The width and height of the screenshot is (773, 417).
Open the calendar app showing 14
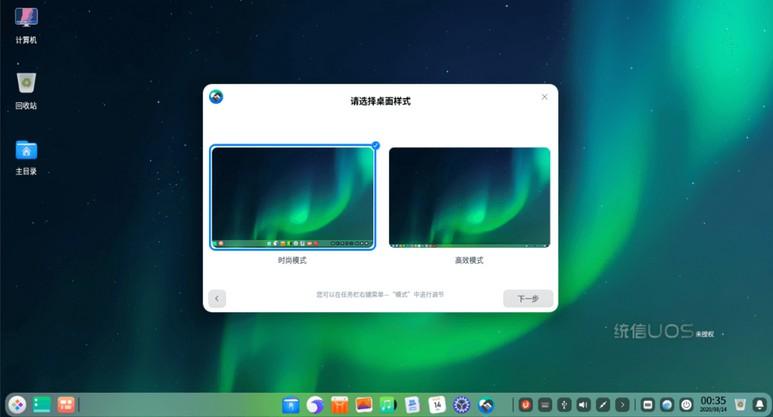click(437, 405)
